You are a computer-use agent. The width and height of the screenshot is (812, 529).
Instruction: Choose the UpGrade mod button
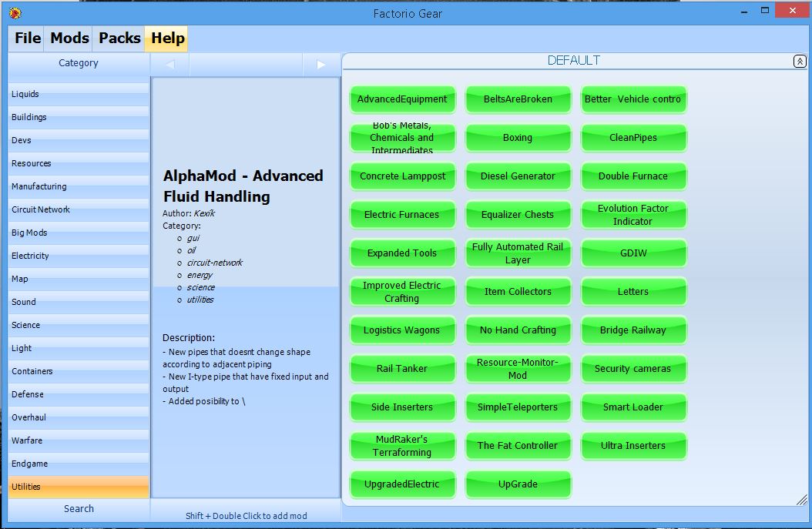click(x=518, y=484)
